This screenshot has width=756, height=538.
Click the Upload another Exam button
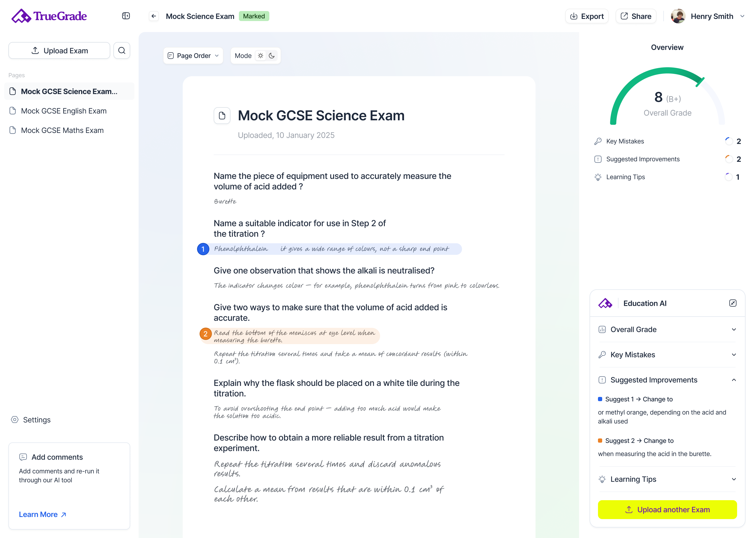point(667,510)
